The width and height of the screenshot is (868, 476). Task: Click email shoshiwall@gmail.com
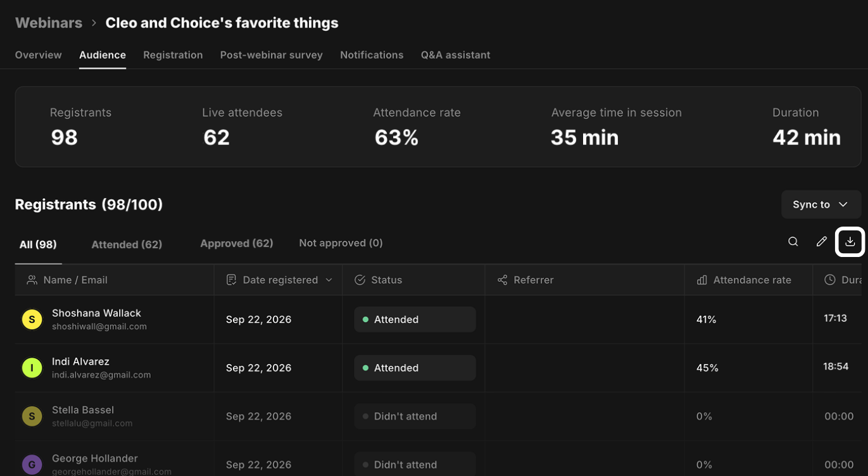coord(99,327)
